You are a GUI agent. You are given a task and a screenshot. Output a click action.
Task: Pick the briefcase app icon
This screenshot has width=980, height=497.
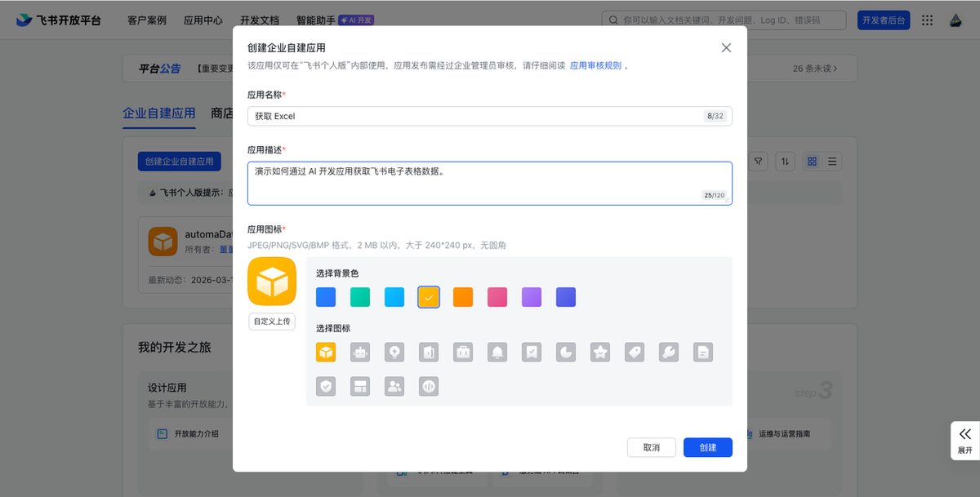tap(463, 352)
